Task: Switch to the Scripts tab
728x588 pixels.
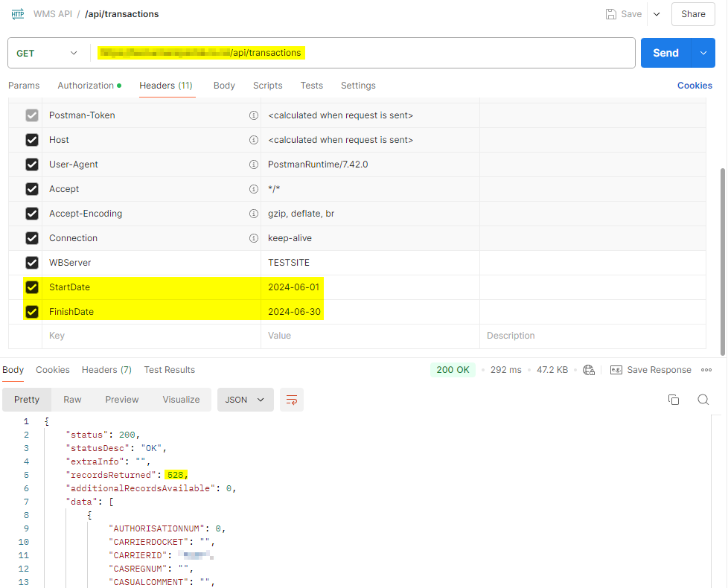Action: coord(267,86)
